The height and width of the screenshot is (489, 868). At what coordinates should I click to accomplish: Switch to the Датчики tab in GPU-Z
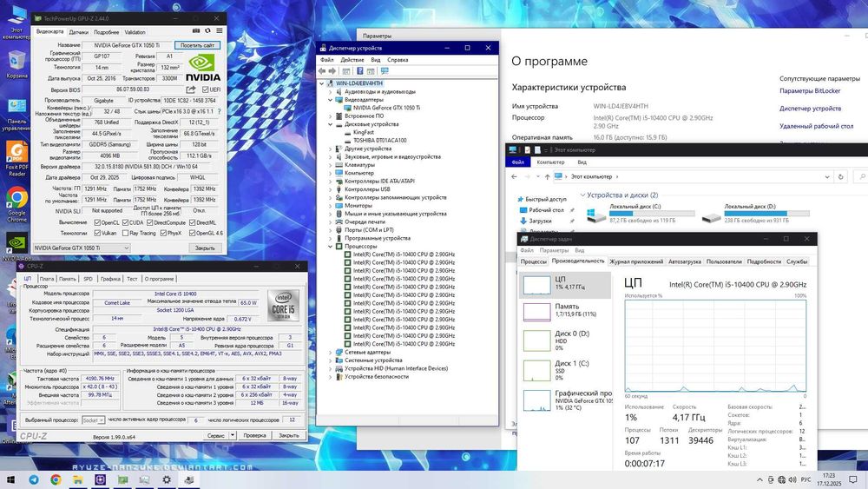(x=79, y=32)
